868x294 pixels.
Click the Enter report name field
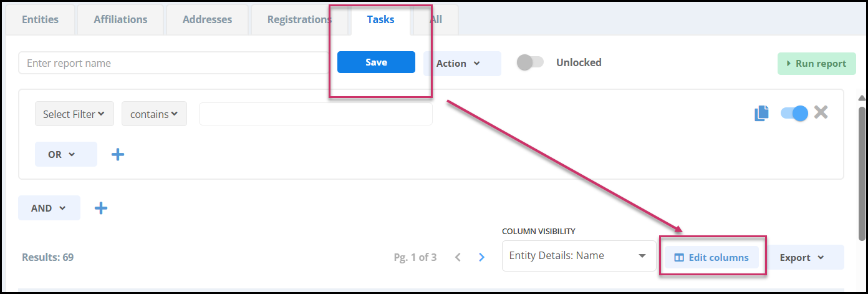(x=174, y=63)
